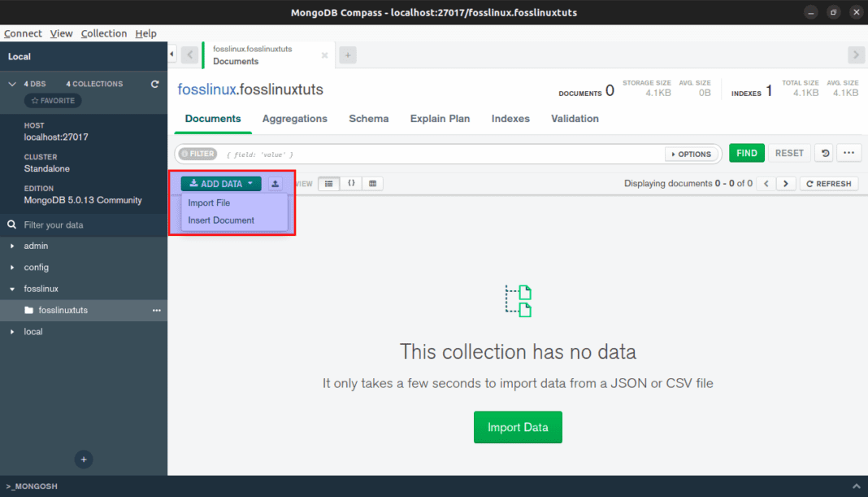Viewport: 868px width, 497px height.
Task: Open fosslinuxtuts collection options via its ellipsis
Action: click(157, 310)
